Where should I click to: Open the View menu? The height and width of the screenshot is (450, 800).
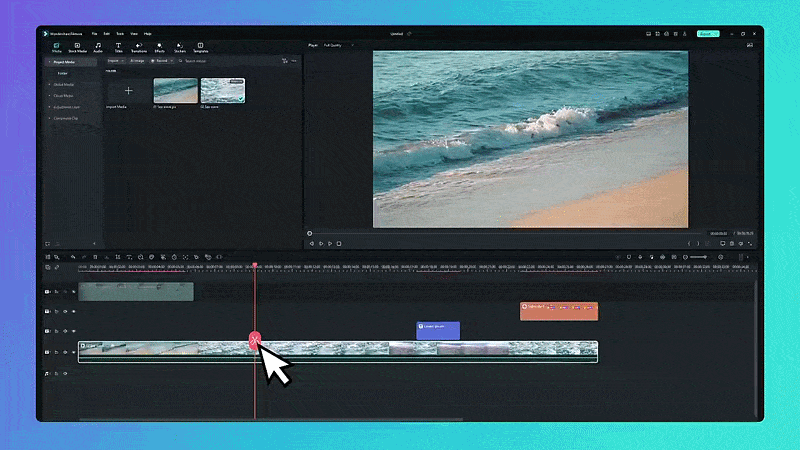pyautogui.click(x=134, y=34)
